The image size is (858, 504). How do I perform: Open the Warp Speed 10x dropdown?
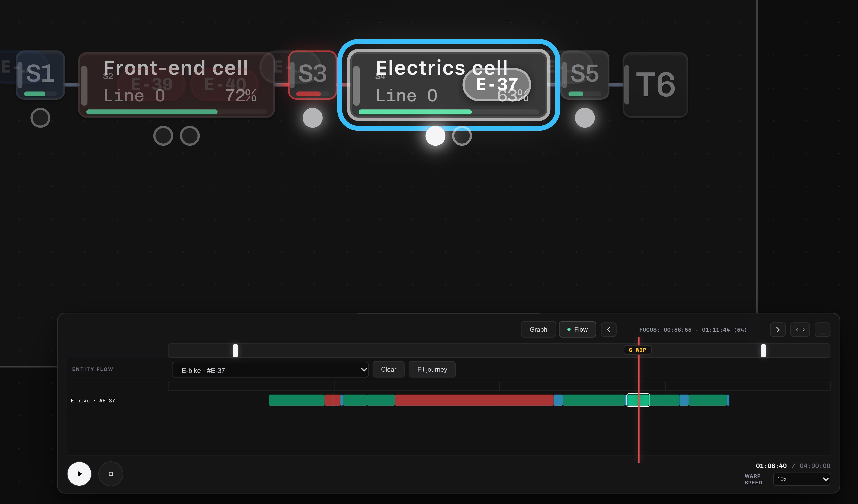802,479
